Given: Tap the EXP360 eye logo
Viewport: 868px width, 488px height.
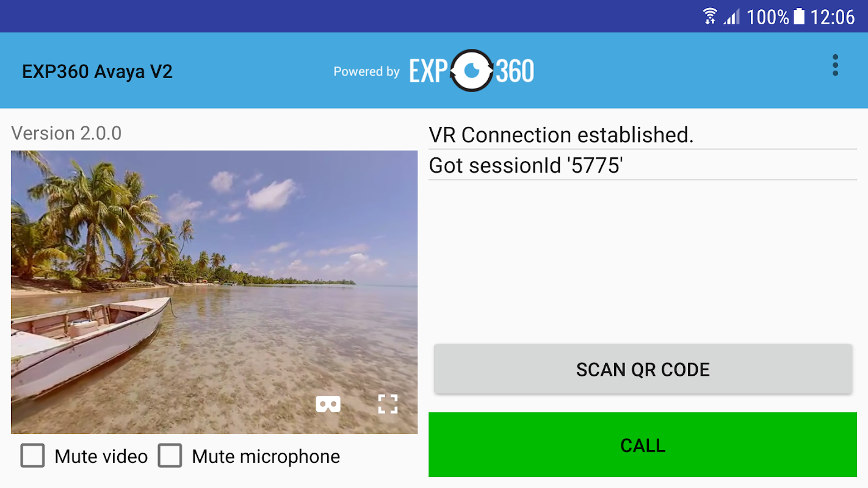Looking at the screenshot, I should [471, 71].
